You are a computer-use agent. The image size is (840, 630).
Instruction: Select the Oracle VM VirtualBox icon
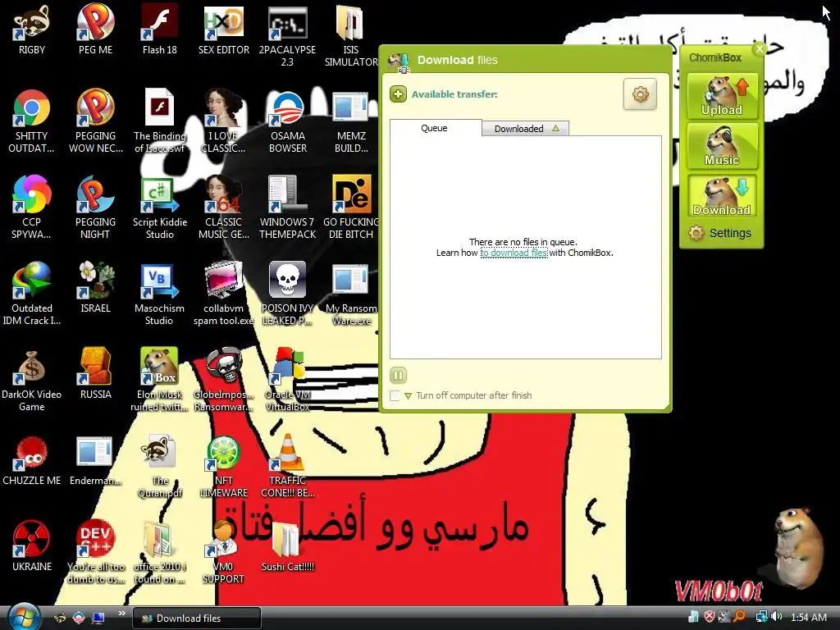pos(288,379)
